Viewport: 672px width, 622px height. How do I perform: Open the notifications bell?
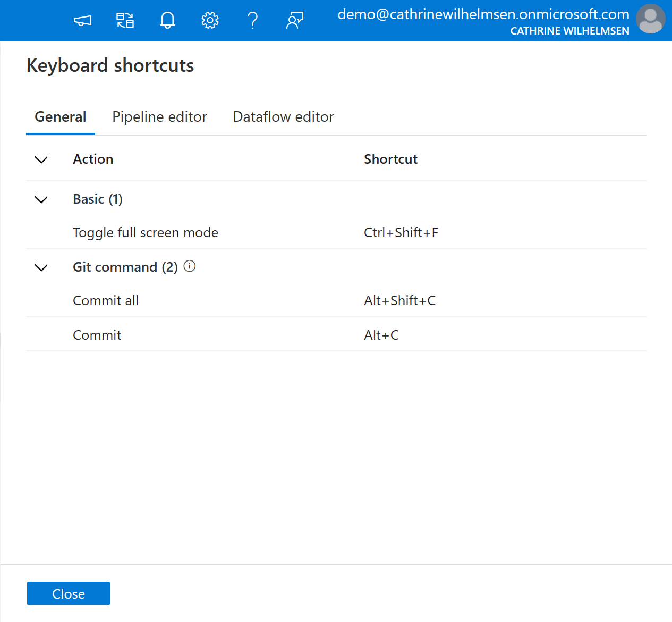click(x=167, y=21)
